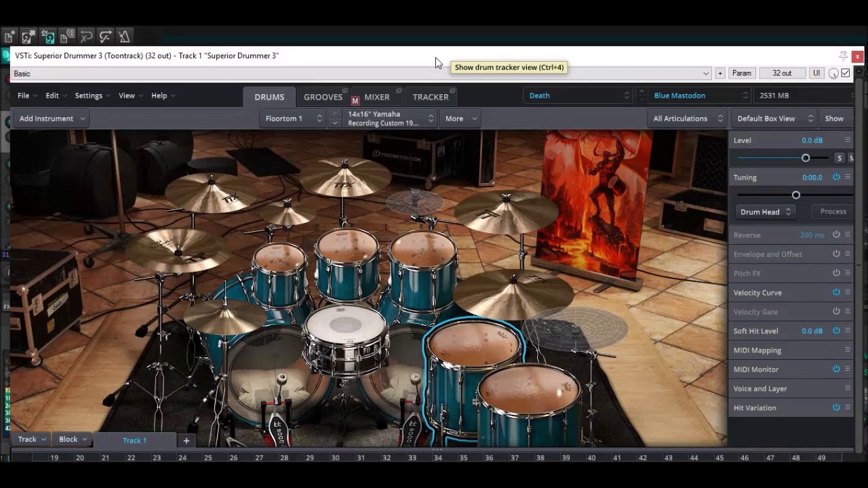
Task: Click the UI button
Action: click(x=816, y=73)
